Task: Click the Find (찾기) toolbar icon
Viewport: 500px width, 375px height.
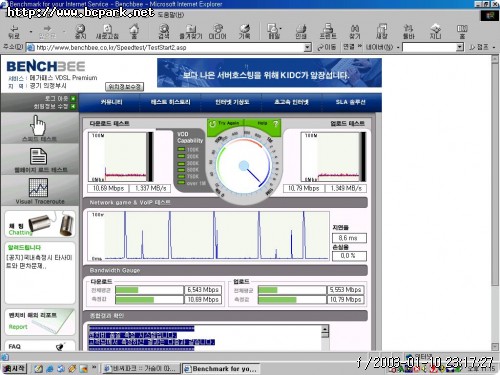Action: click(355, 32)
